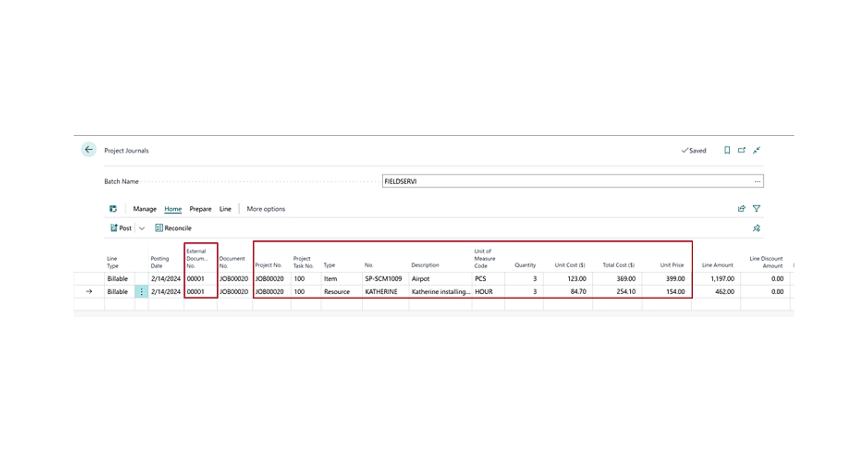The image size is (868, 452).
Task: Click the Project Task No. column header
Action: [303, 262]
